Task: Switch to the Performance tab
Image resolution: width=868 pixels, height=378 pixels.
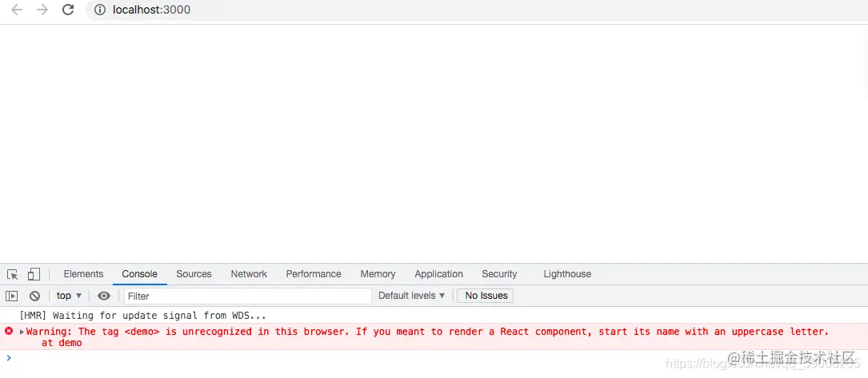Action: pos(314,274)
